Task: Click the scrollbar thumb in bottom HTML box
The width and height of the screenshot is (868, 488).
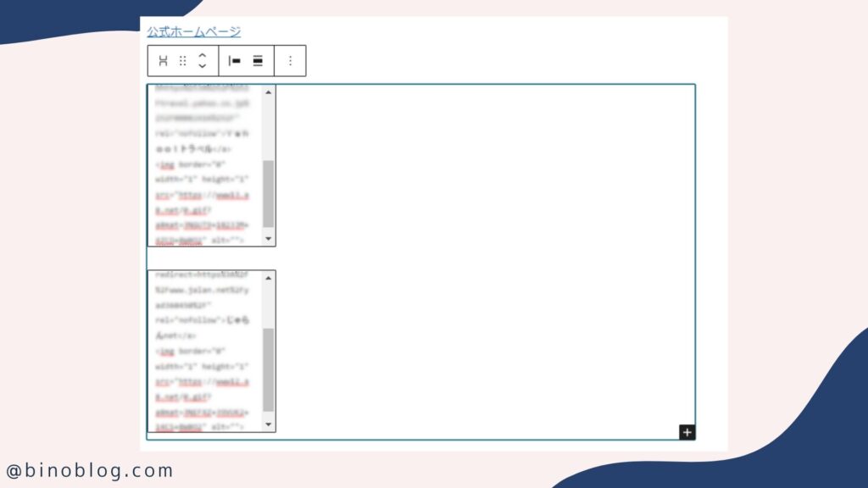Action: [x=269, y=370]
